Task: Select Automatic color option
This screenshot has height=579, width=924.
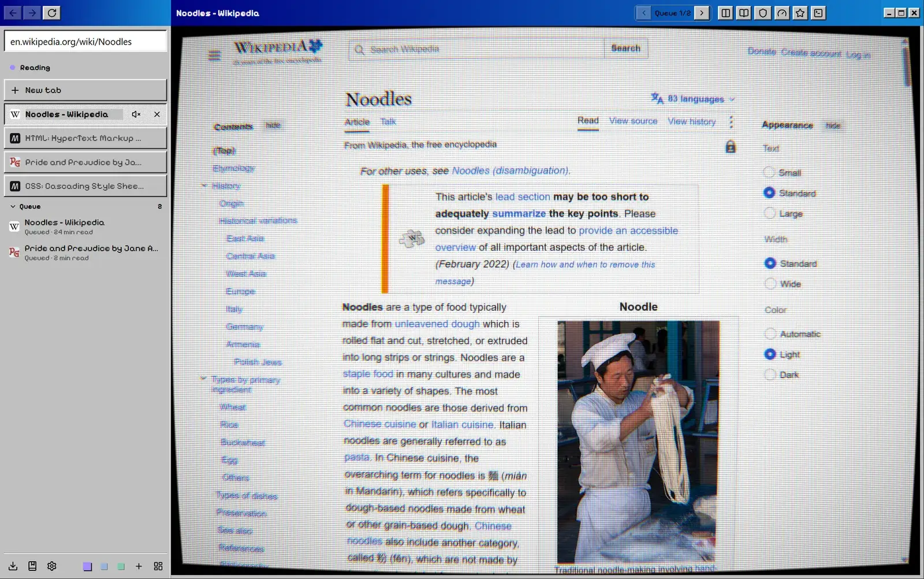Action: (x=770, y=333)
